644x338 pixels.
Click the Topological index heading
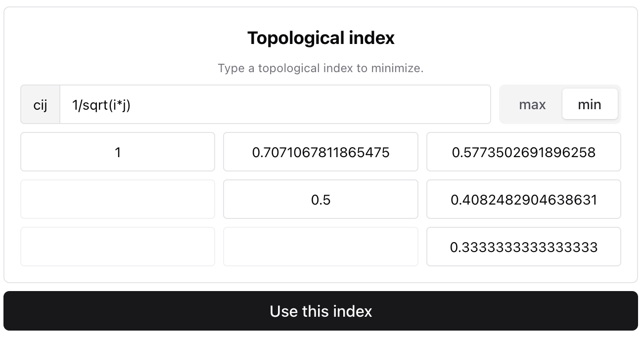tap(321, 38)
